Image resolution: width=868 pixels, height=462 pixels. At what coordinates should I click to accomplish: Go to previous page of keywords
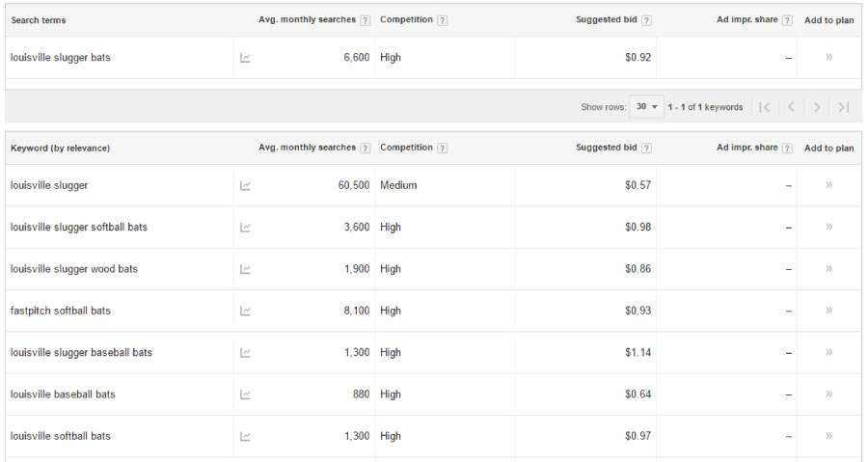tap(791, 107)
